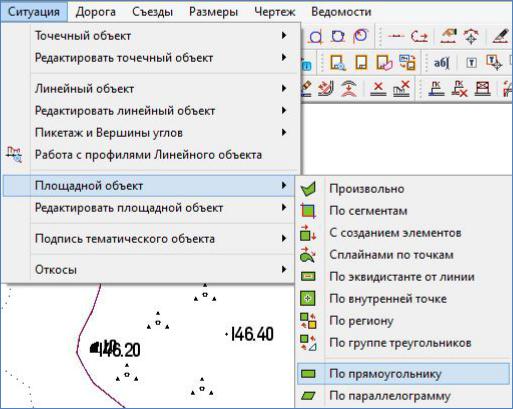Screen dimensions: 513x409
Task: Click the red arrows merging curve icon
Action: pos(326,88)
